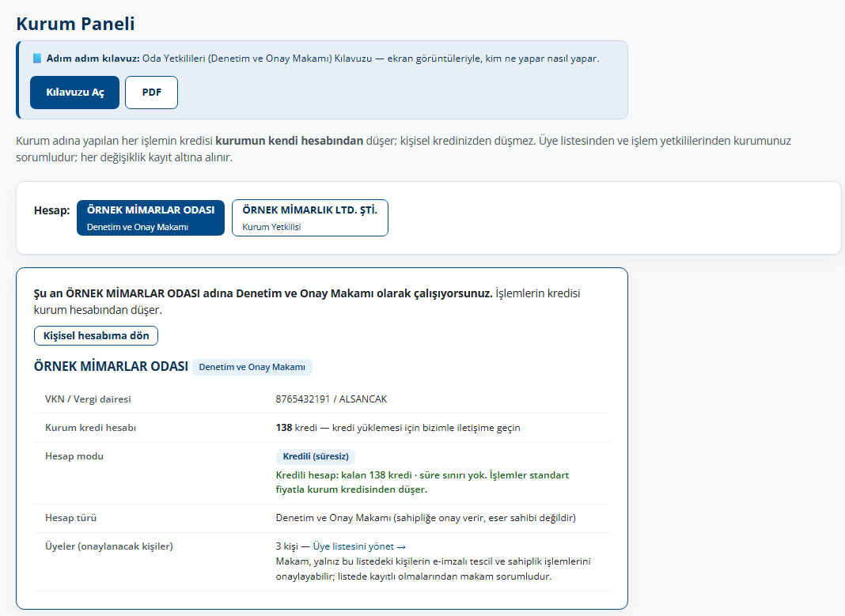The height and width of the screenshot is (616, 845).
Task: Click the Hesap türü value about sahipliğe onay
Action: pos(426,517)
